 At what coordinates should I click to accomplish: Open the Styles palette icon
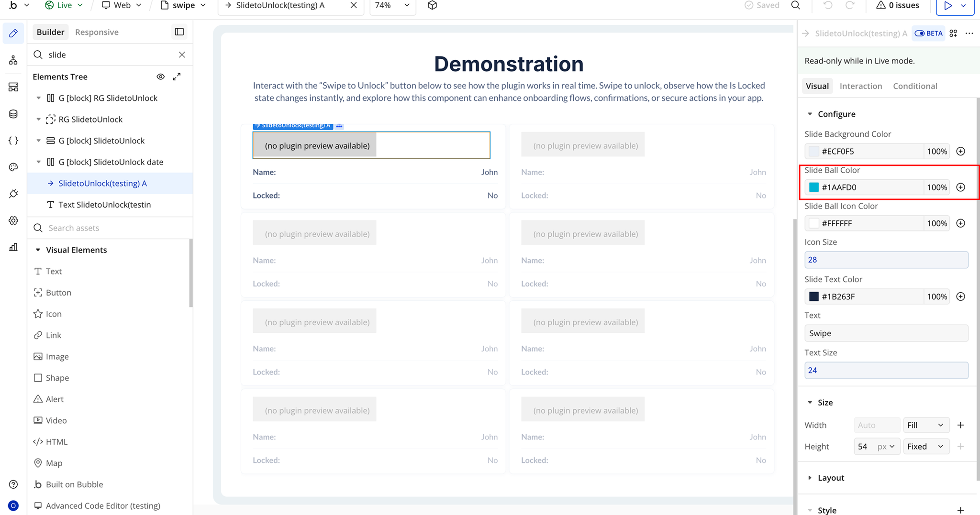point(13,167)
